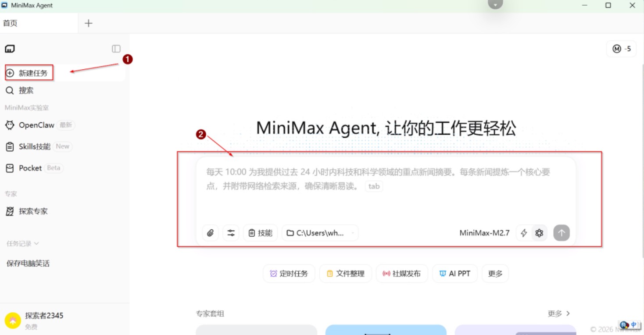This screenshot has height=335, width=644.
Task: Choose the AI PPT chip
Action: pos(455,274)
